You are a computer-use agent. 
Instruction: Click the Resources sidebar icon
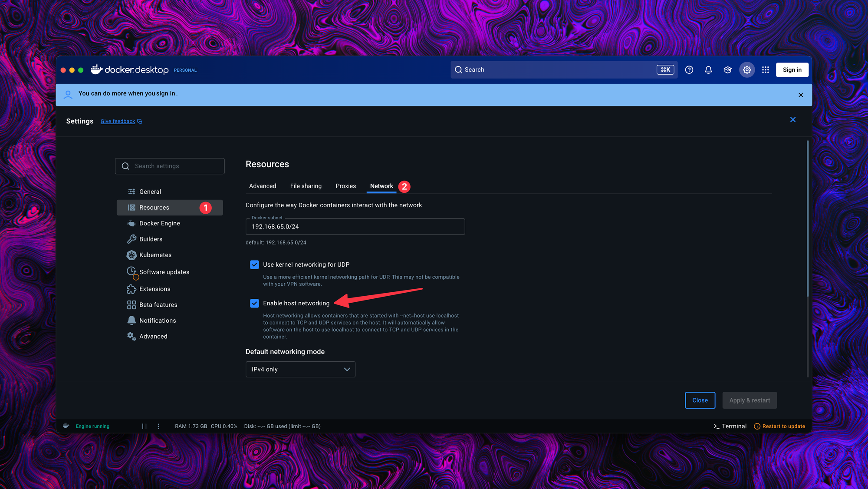132,208
